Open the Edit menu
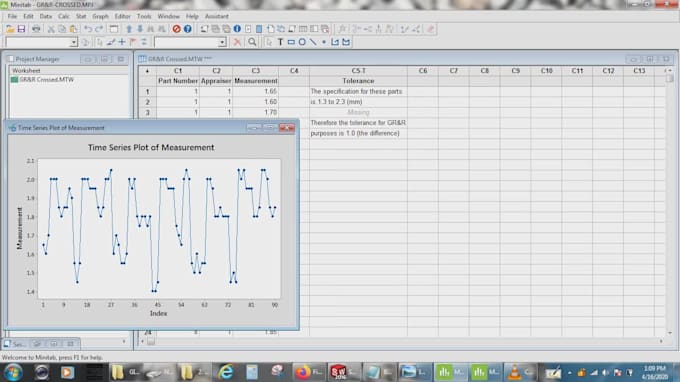Screen dimensions: 680x382 click(x=28, y=16)
